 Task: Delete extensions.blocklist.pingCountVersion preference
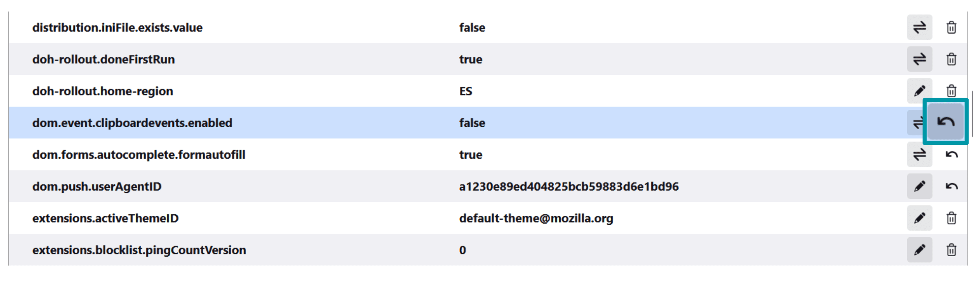951,250
